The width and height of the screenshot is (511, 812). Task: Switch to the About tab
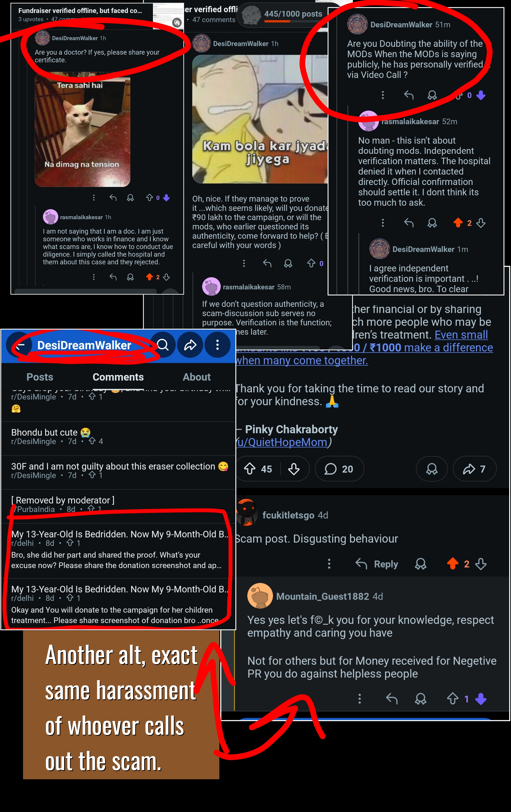pos(196,377)
